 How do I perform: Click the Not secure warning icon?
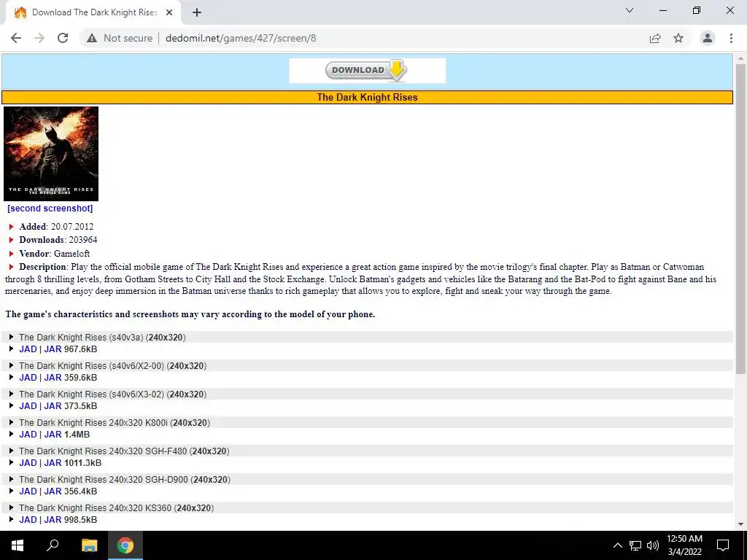92,38
